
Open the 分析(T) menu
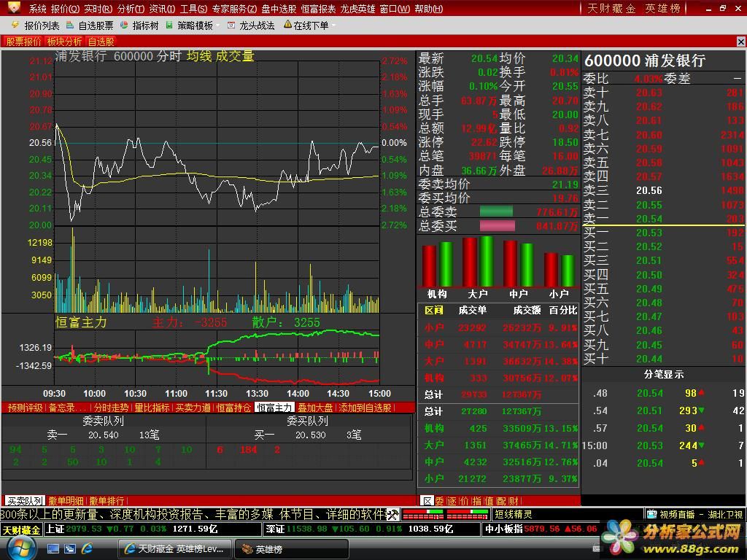point(131,9)
